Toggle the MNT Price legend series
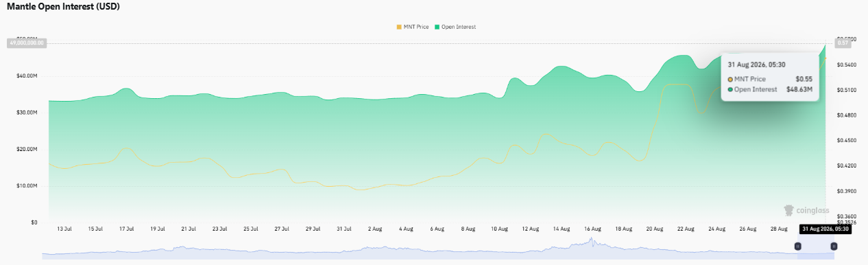 [413, 27]
